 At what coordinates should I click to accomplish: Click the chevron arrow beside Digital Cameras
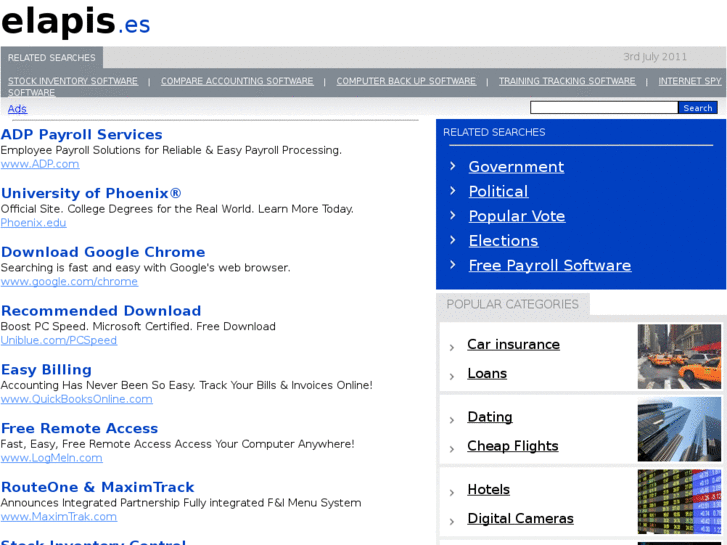click(x=452, y=522)
